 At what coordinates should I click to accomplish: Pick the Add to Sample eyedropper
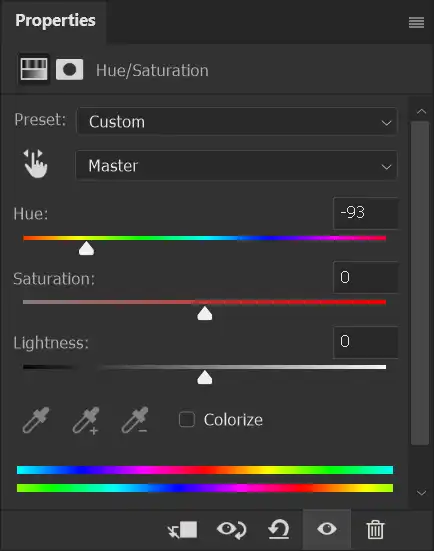coord(86,421)
